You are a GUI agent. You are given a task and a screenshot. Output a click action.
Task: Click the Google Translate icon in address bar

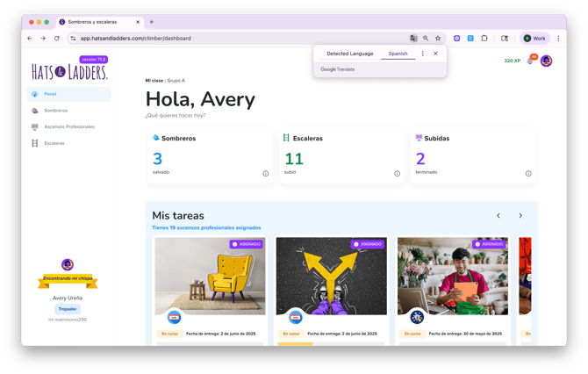tap(413, 39)
